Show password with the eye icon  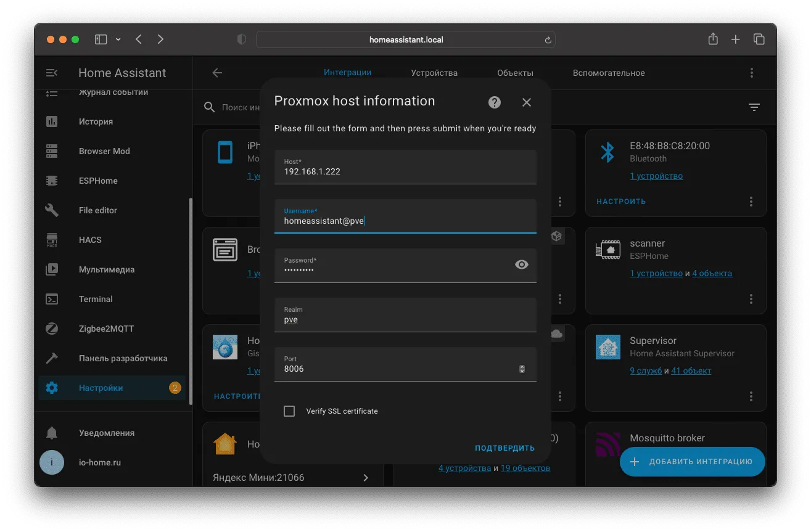point(522,264)
